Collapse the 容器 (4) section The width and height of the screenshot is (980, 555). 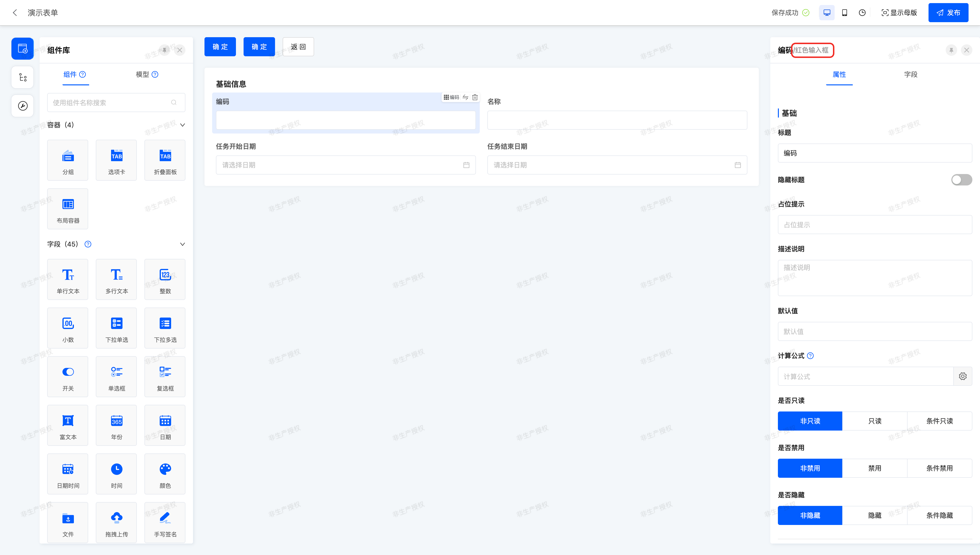[x=183, y=125]
